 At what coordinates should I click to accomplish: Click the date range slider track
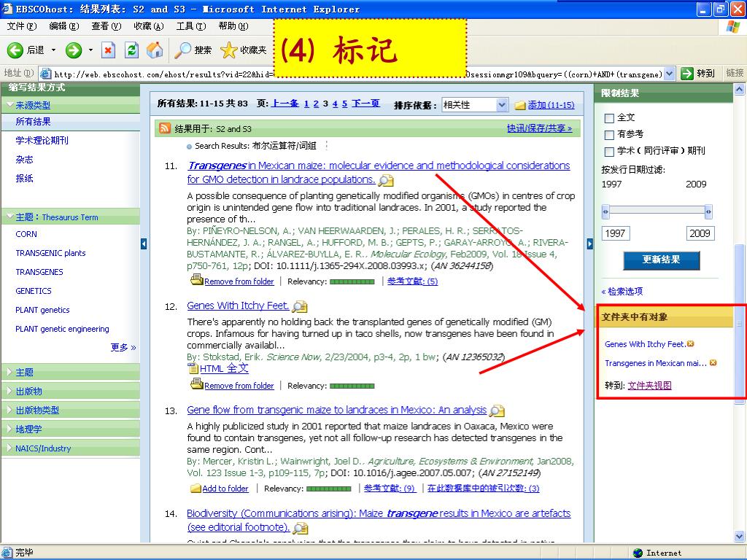[x=657, y=211]
